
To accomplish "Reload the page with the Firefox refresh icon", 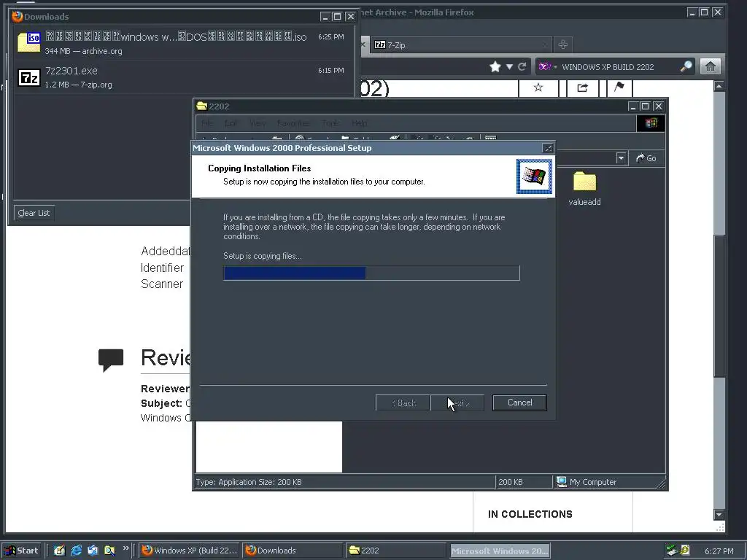I will pyautogui.click(x=522, y=66).
